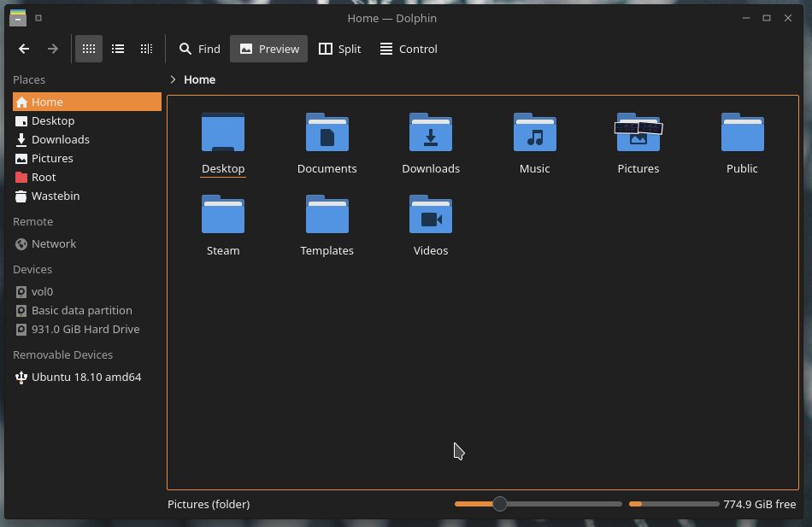Click the Devices section header
The height and width of the screenshot is (527, 812).
click(x=32, y=269)
